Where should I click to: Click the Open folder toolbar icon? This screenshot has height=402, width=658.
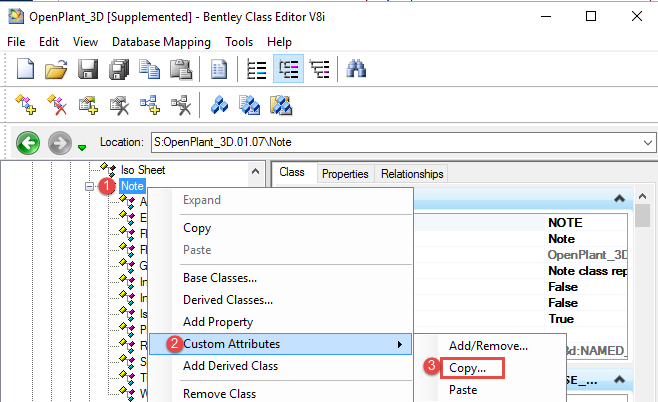pyautogui.click(x=56, y=69)
